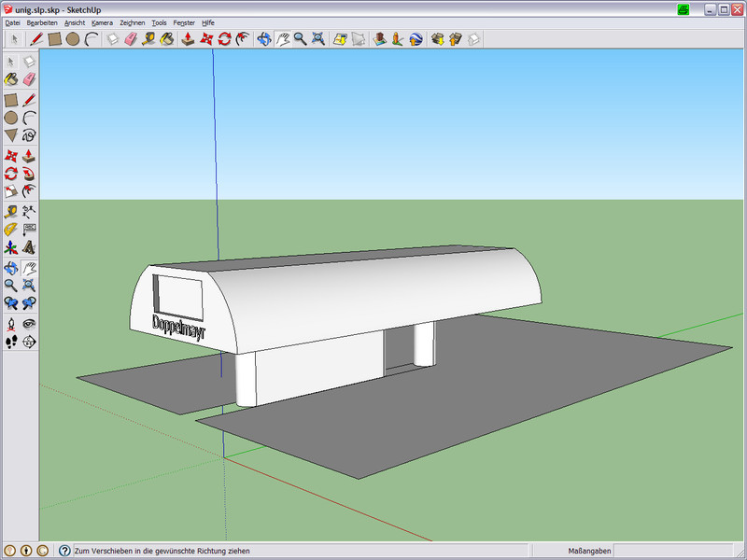Click Add Location in the top toolbar
The height and width of the screenshot is (560, 747).
click(x=340, y=39)
